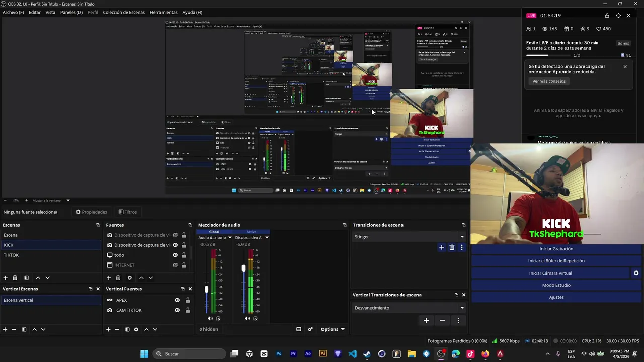This screenshot has height=362, width=644.
Task: Click lock icon in TikTok LIVE panel header
Action: point(607,16)
